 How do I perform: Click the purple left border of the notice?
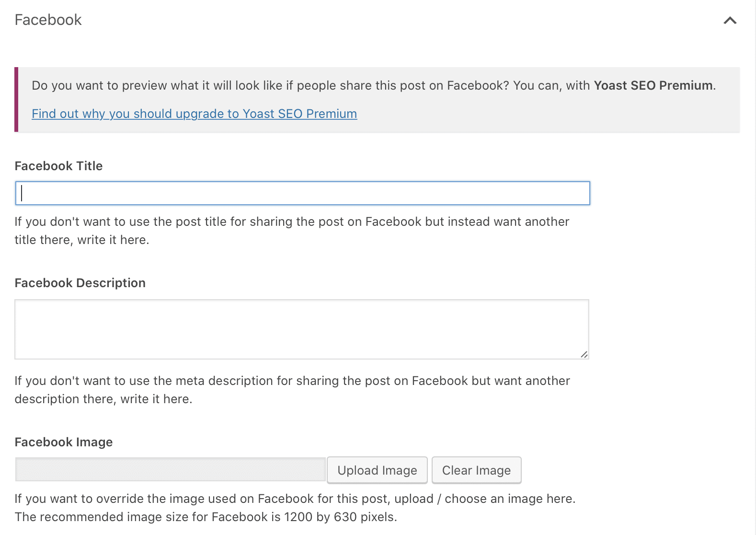click(16, 99)
